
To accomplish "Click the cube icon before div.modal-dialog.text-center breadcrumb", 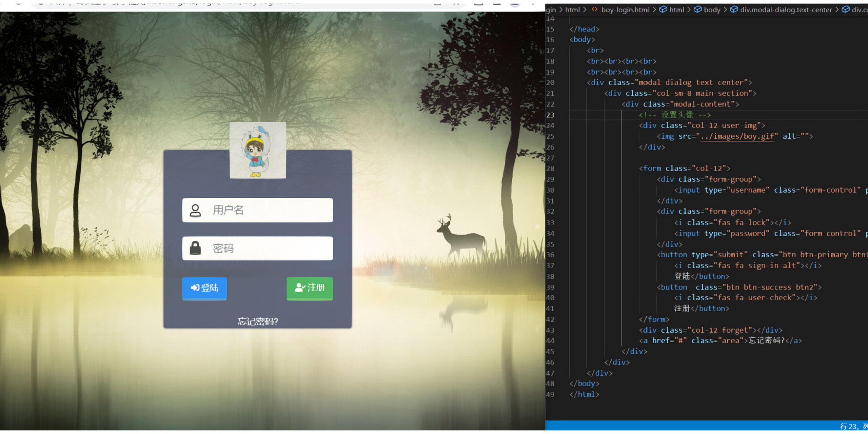I will (734, 9).
